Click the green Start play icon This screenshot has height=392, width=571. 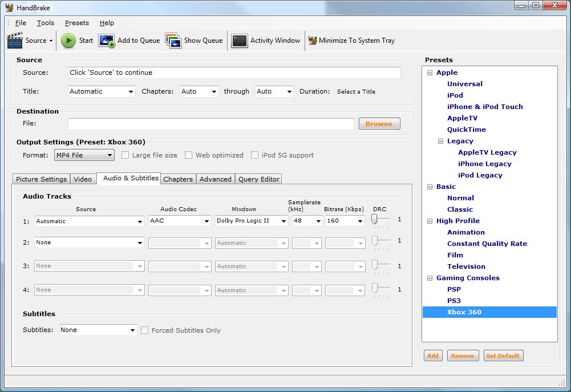(x=68, y=41)
